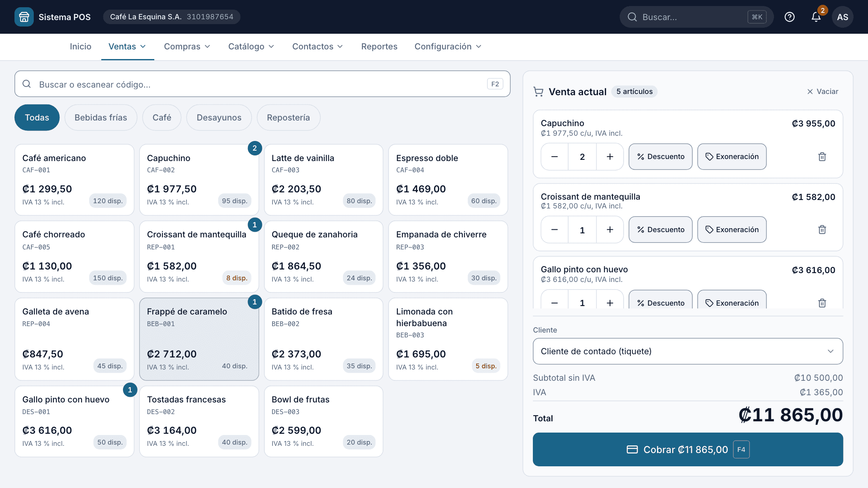
Task: Add Frappé de caramelo product card
Action: [x=199, y=339]
